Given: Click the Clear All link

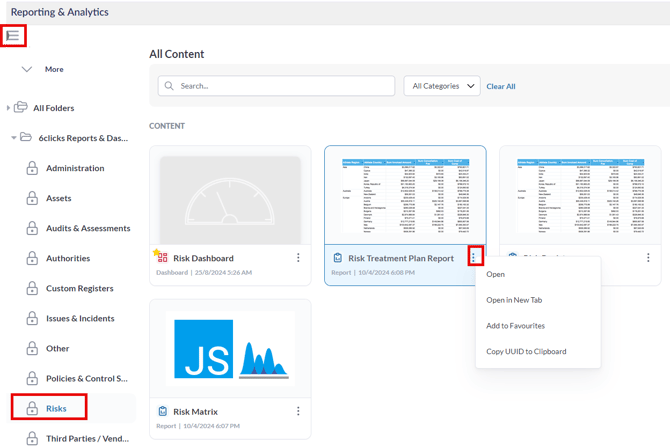Looking at the screenshot, I should [501, 86].
